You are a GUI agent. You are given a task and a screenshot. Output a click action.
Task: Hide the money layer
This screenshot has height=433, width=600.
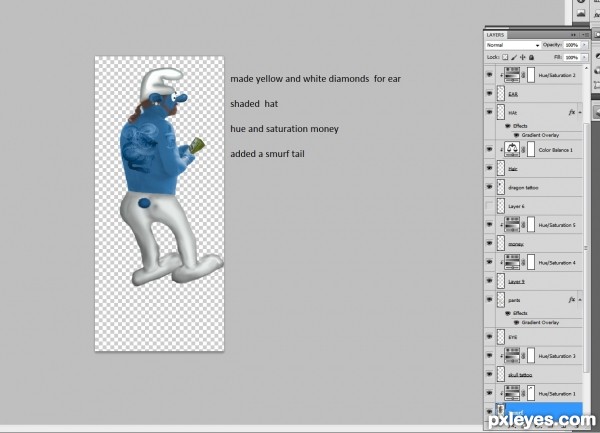(489, 243)
